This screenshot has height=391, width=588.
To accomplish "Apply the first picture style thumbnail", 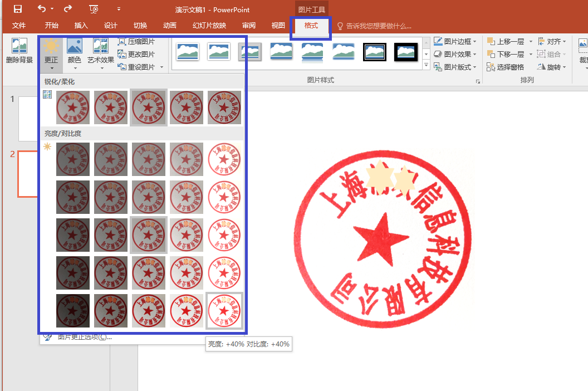I will [x=188, y=52].
